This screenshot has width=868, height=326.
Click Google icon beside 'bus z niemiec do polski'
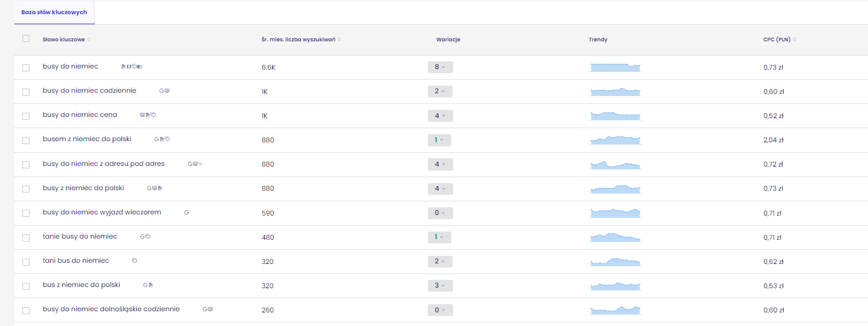pos(145,285)
